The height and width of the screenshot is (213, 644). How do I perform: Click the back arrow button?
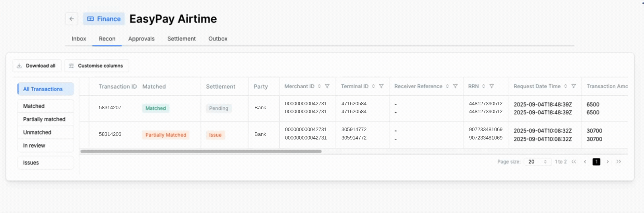[72, 19]
